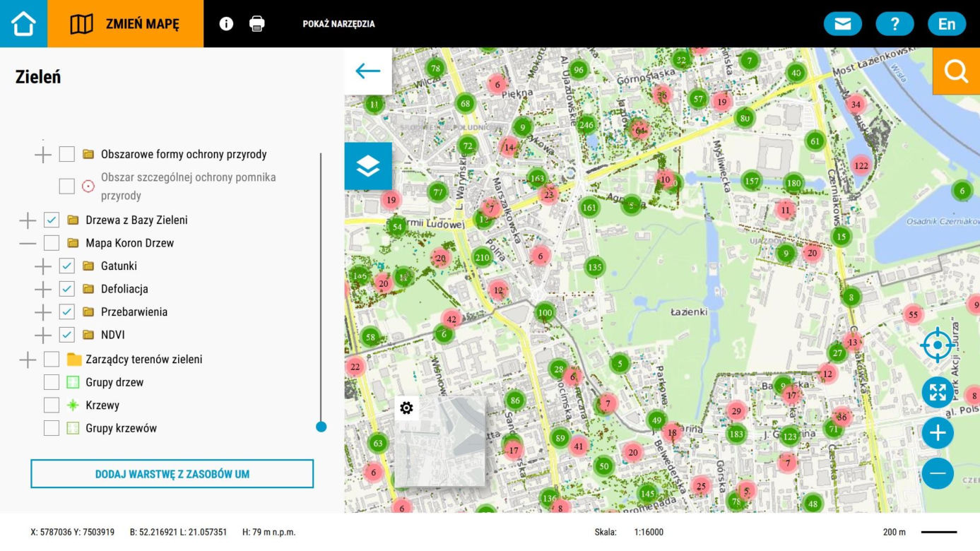Enable the Zarządcy terenów zieleni checkbox
The image size is (980, 551).
[x=52, y=360]
